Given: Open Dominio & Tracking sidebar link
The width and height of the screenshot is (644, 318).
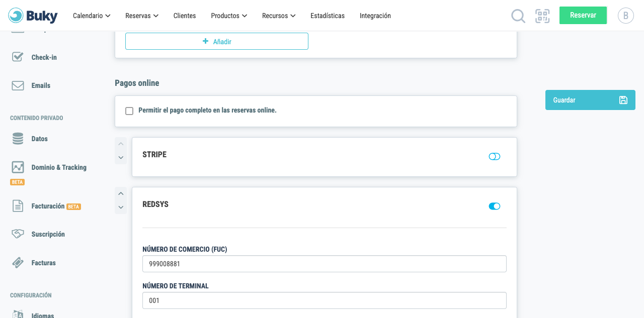Looking at the screenshot, I should [x=59, y=167].
